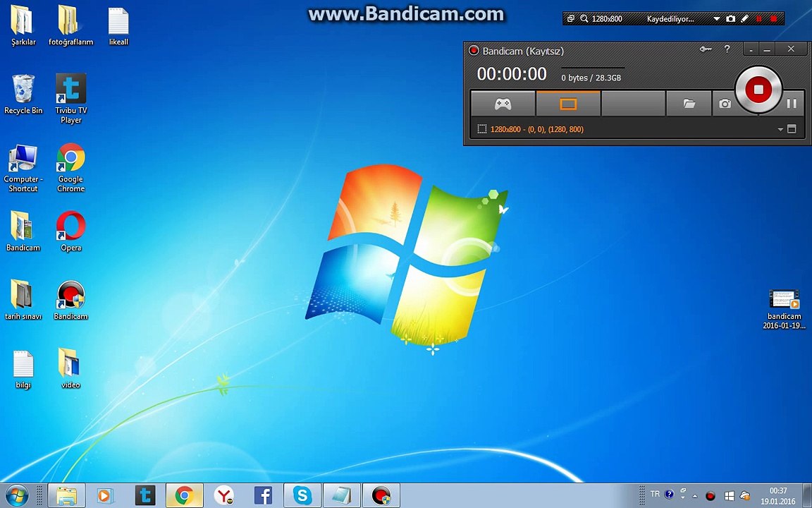Screen dimensions: 812x508
Task: Open the Windows Start menu
Action: 17,495
